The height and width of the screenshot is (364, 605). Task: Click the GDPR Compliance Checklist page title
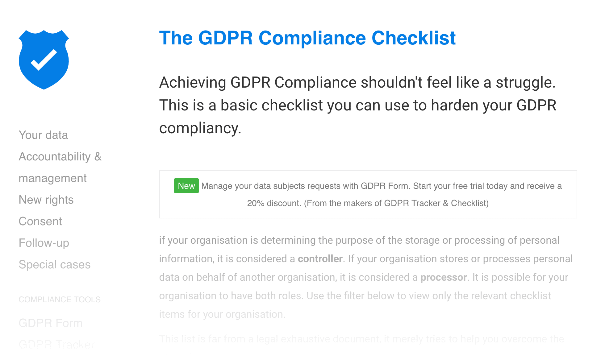307,38
